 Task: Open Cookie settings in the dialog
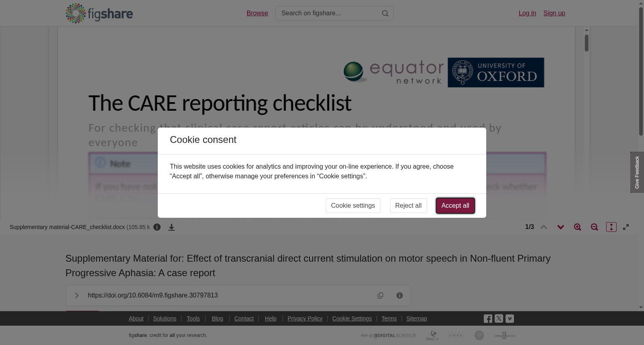[353, 206]
